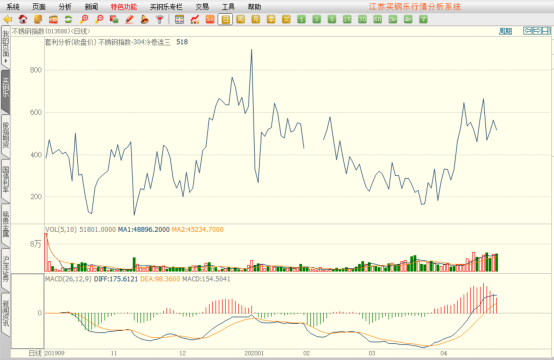Open the funnel filter tool
This screenshot has height=361, width=554.
[160, 19]
